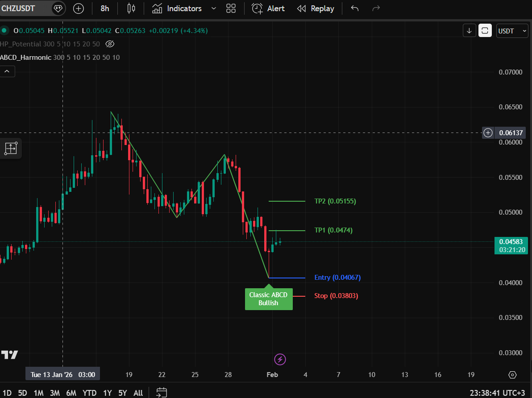Click the current price label 0.04583
This screenshot has width=532, height=398.
click(x=511, y=246)
